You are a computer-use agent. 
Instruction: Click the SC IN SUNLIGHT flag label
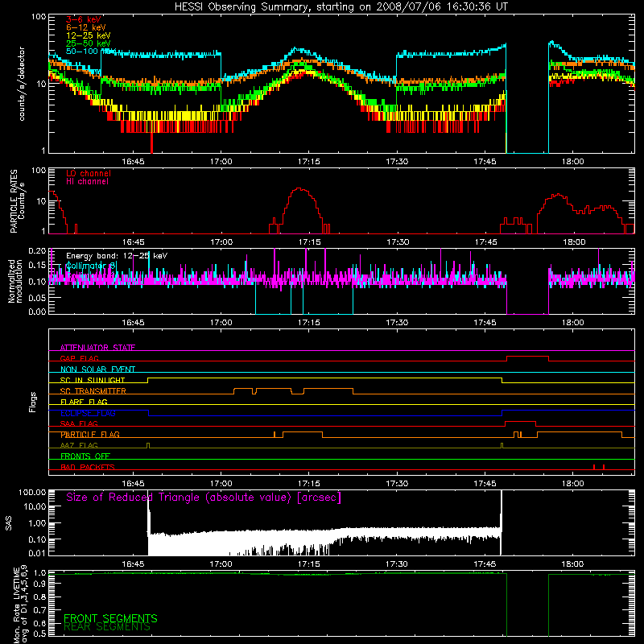[x=93, y=380]
